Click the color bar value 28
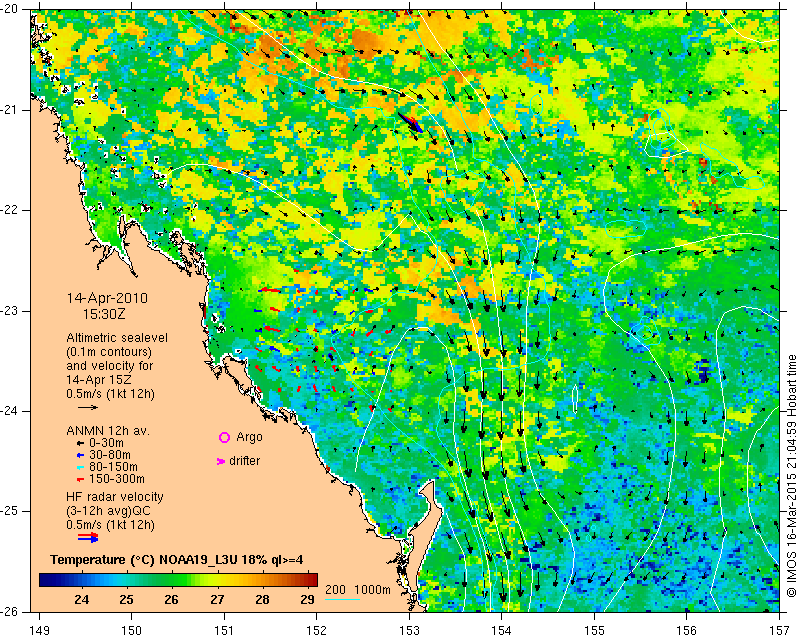This screenshot has height=640, width=800. [262, 599]
